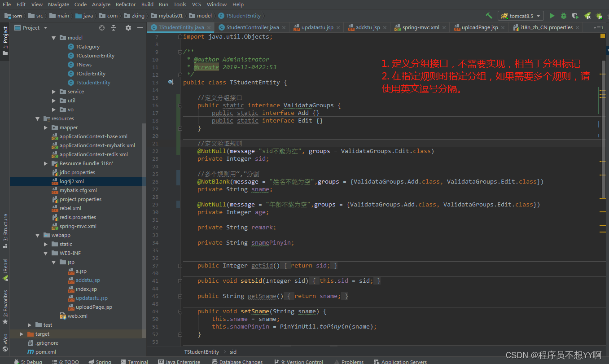The image size is (609, 364).
Task: Fold the Javadoc comment at line 9
Action: pos(180,52)
